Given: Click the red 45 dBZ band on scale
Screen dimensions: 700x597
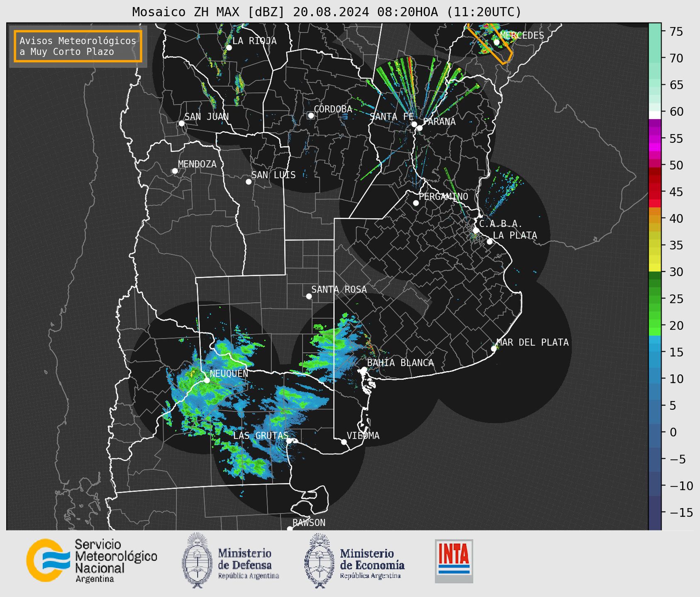Looking at the screenshot, I should [x=655, y=192].
